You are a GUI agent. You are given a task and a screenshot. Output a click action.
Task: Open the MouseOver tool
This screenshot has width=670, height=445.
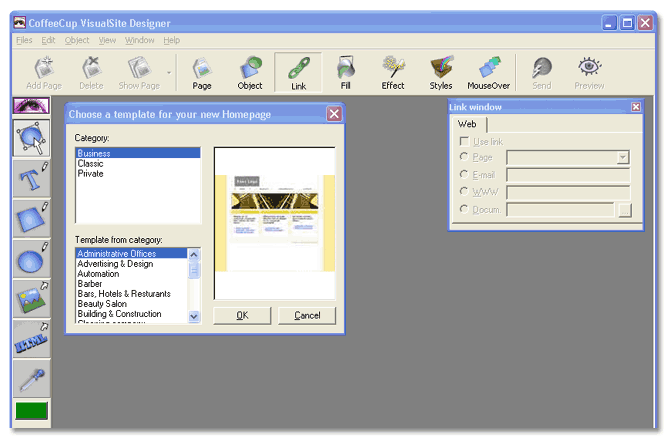[488, 73]
